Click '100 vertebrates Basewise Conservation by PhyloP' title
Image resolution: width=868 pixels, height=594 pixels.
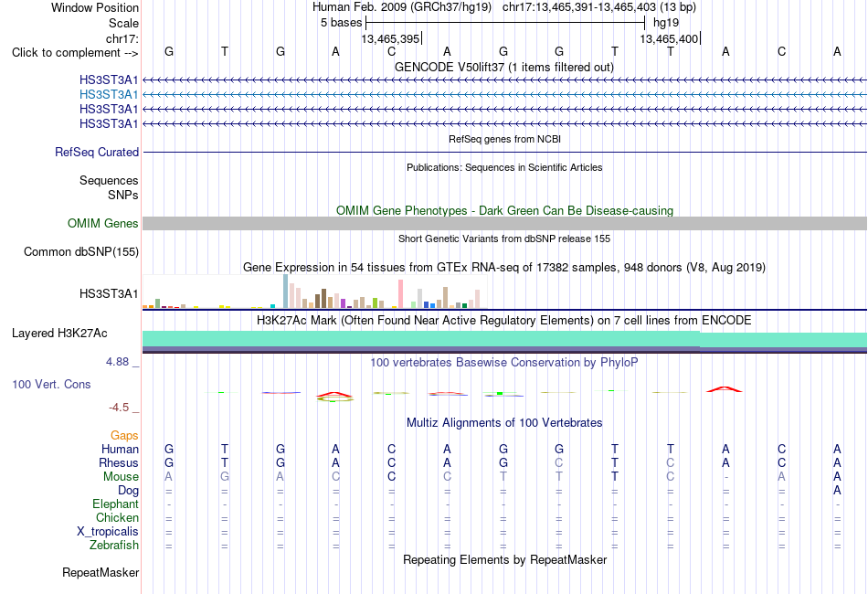pyautogui.click(x=504, y=362)
